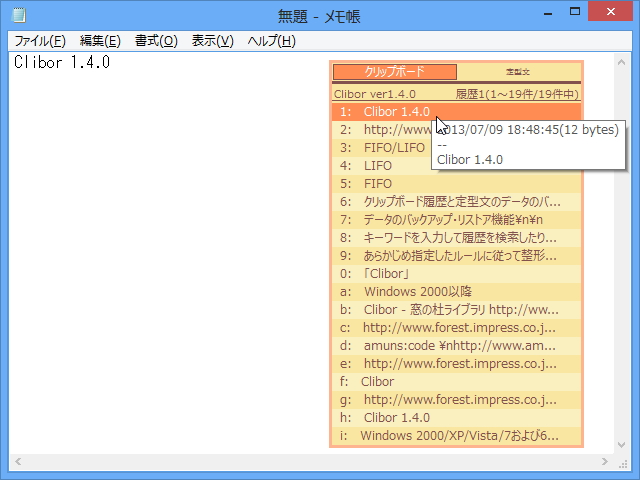Open the 表示(V) menu
Screen dimensions: 640x480
(213, 41)
